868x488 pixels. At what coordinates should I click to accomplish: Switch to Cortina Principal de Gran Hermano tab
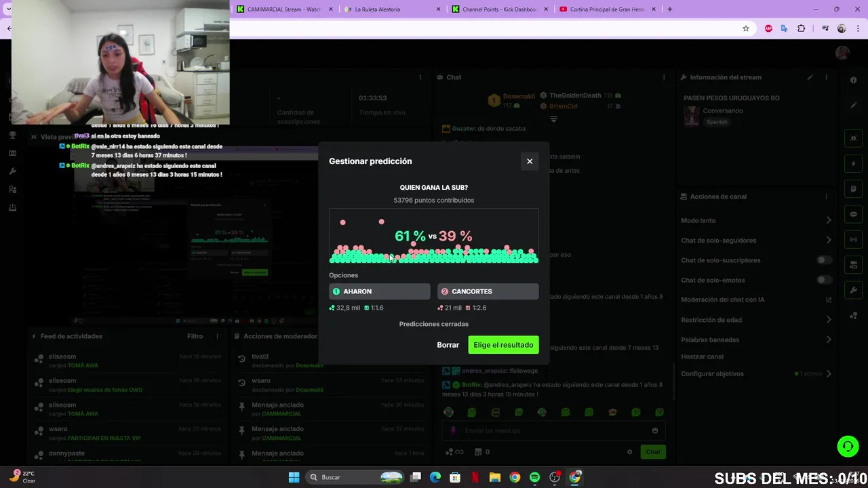tap(608, 9)
